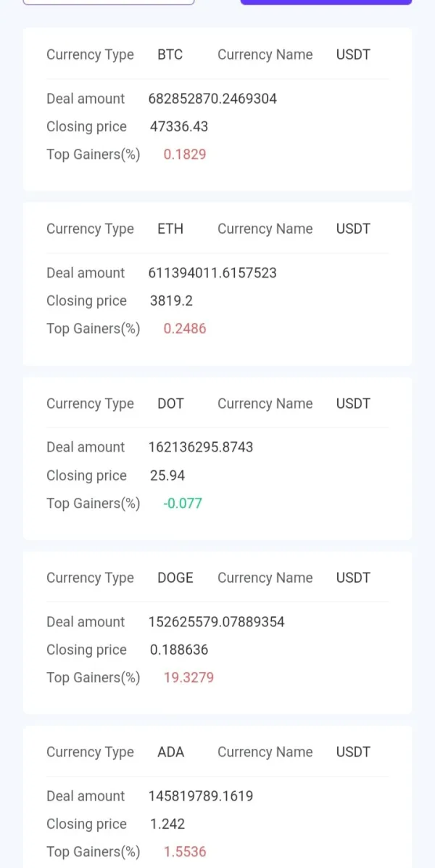Select the ETH currency type label
435x868 pixels.
pyautogui.click(x=170, y=229)
